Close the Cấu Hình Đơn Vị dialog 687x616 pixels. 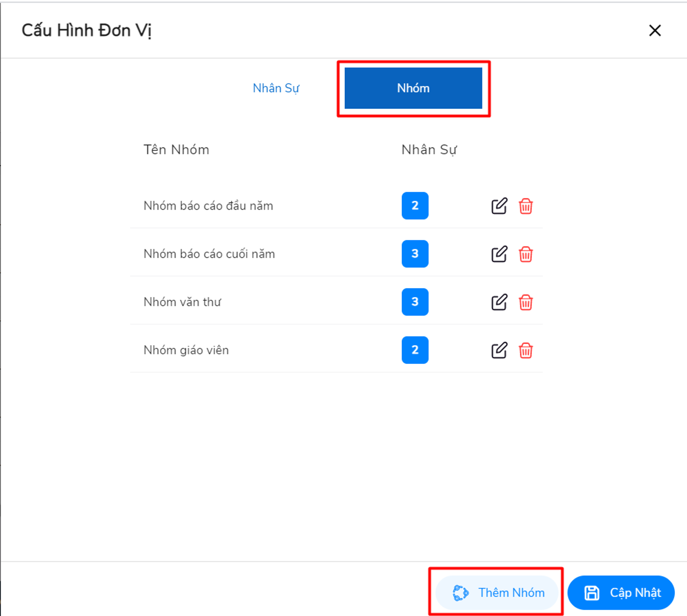coord(655,31)
